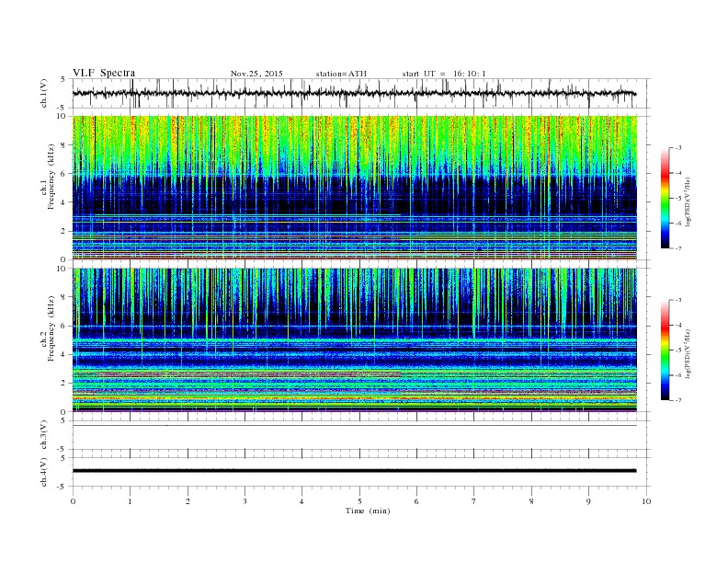
Task: Click the "-5" volt tick on ch.4(V) axis
Action: [x=63, y=487]
